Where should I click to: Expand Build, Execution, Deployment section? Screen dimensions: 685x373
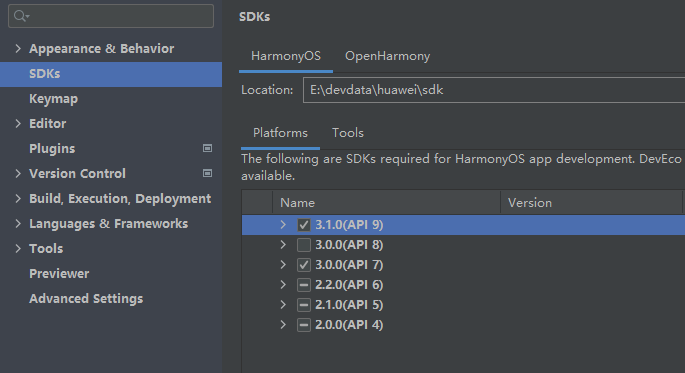point(18,199)
